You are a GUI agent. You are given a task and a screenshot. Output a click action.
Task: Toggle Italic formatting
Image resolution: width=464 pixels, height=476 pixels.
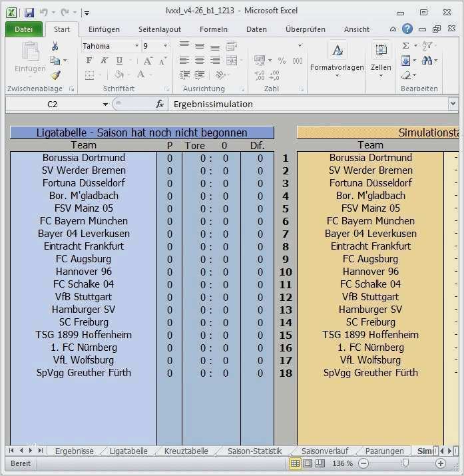pyautogui.click(x=103, y=61)
